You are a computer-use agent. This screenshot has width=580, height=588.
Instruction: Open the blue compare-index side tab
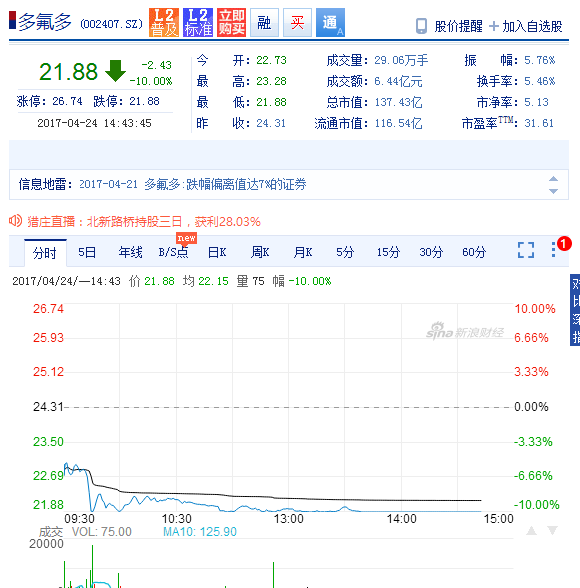[575, 310]
